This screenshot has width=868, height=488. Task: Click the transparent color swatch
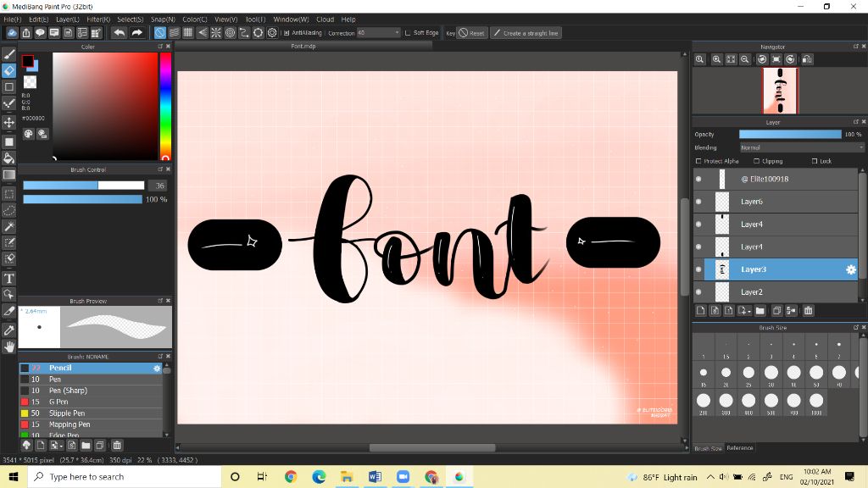[x=30, y=82]
